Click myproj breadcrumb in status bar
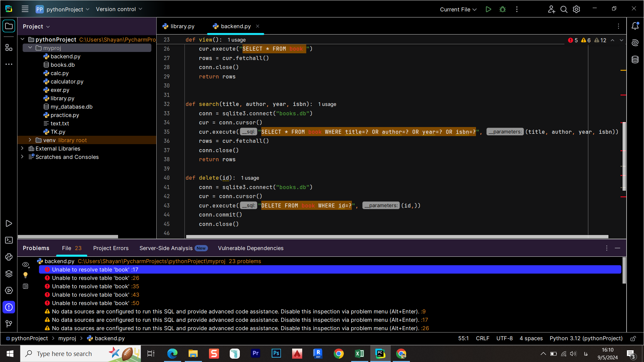644x362 pixels. pos(67,339)
